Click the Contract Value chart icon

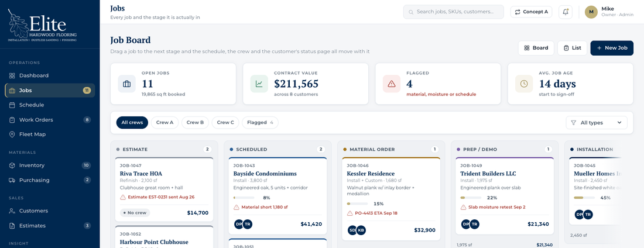259,84
